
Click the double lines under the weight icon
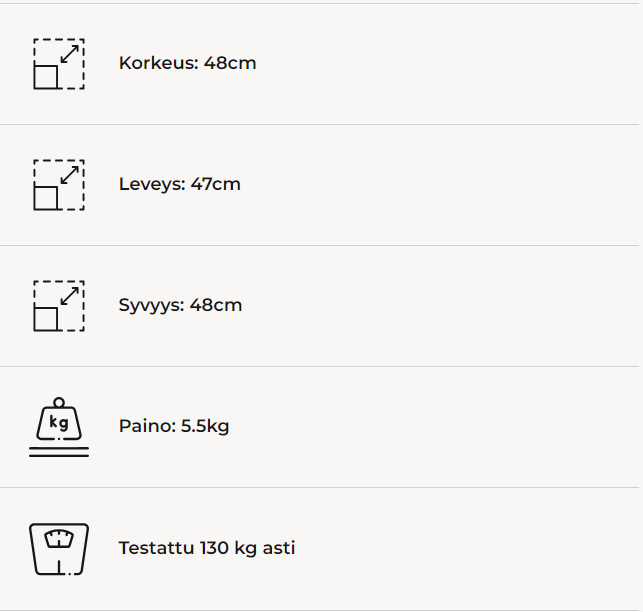(x=59, y=452)
